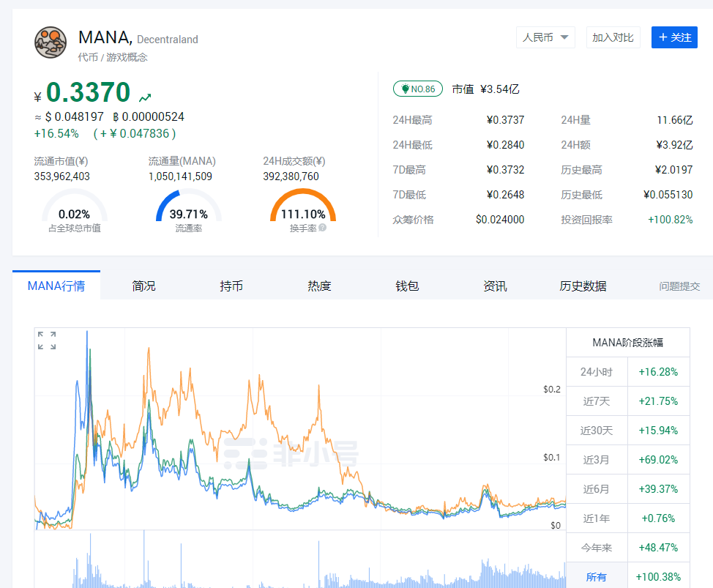
Task: Click the MANA Decentraland coin logo
Action: [51, 42]
